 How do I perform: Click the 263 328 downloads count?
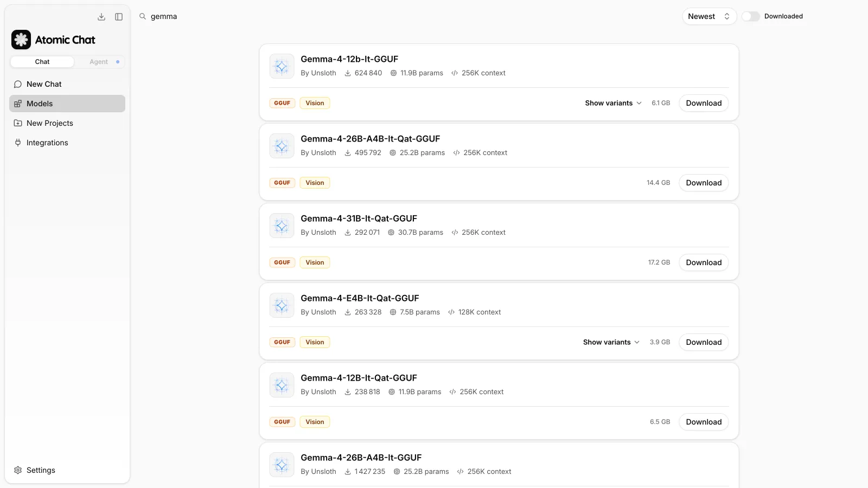[x=368, y=312]
